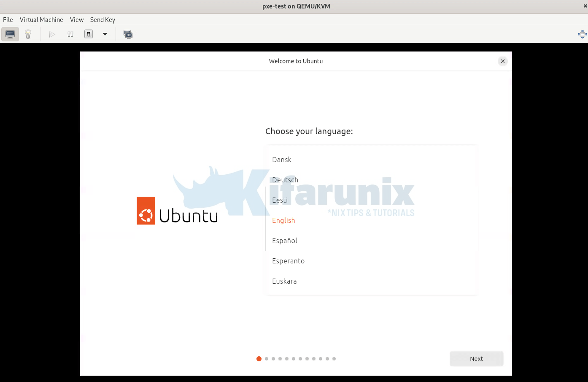Viewport: 588px width, 382px height.
Task: Open shutdown options dropdown arrow
Action: coord(105,34)
